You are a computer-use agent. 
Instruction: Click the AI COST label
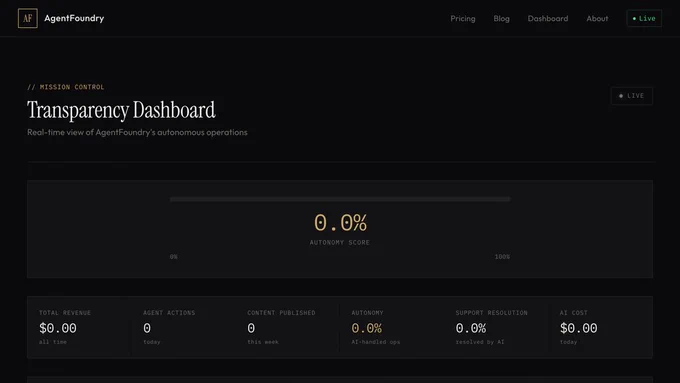(x=573, y=313)
